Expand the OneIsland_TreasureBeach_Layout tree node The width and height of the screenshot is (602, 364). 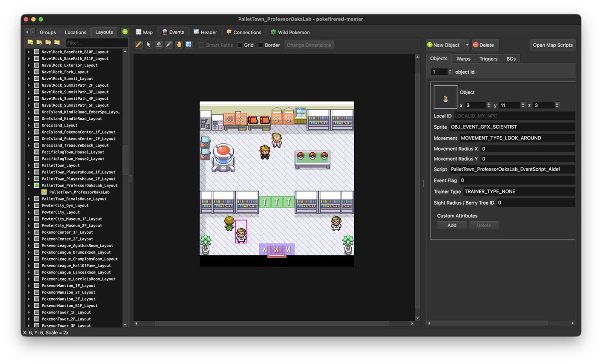[29, 145]
